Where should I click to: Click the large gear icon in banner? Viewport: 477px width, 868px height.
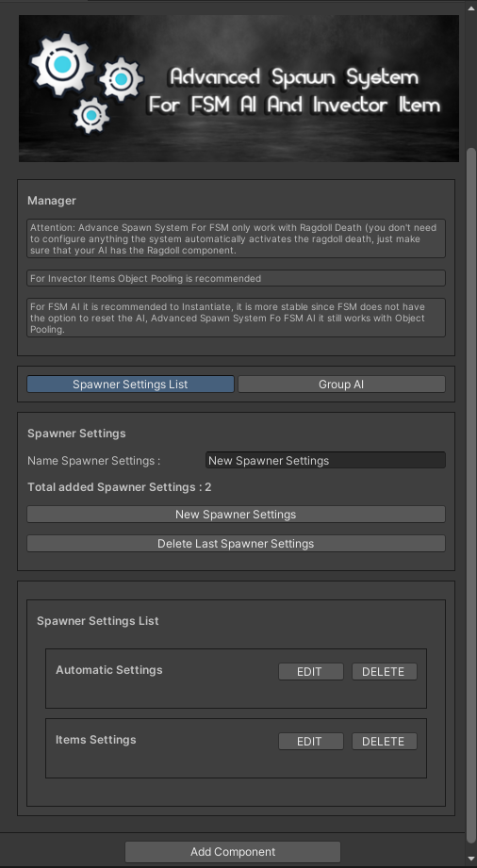point(61,65)
